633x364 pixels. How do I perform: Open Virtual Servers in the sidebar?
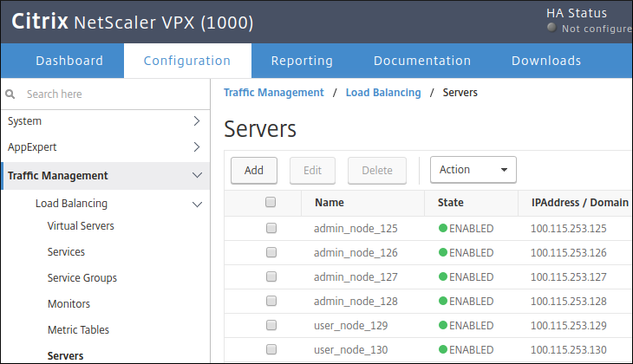tap(81, 226)
